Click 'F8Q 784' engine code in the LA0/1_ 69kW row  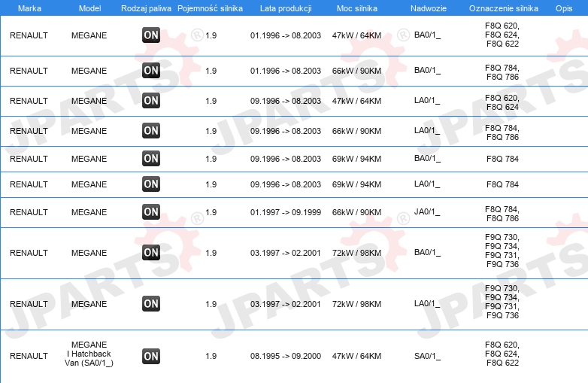point(502,184)
